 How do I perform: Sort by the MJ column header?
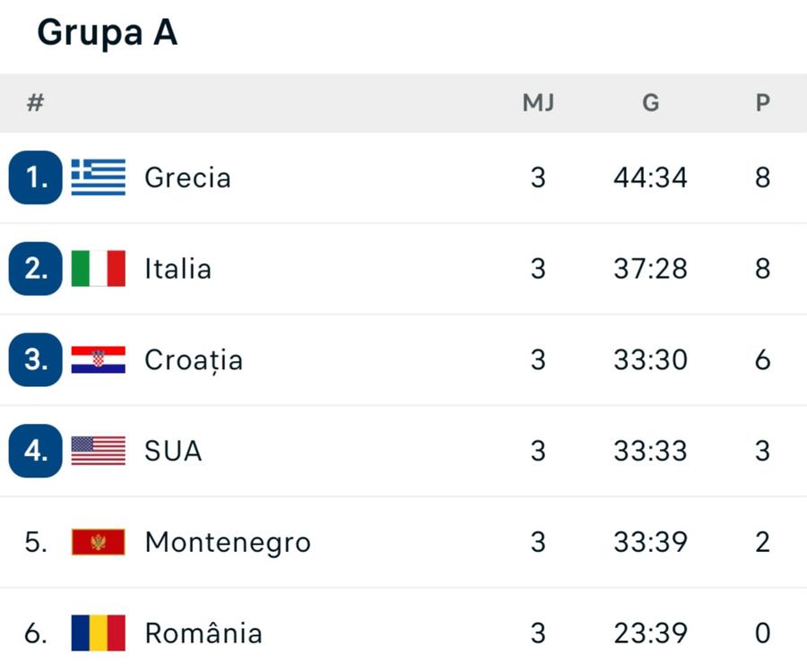click(x=538, y=103)
